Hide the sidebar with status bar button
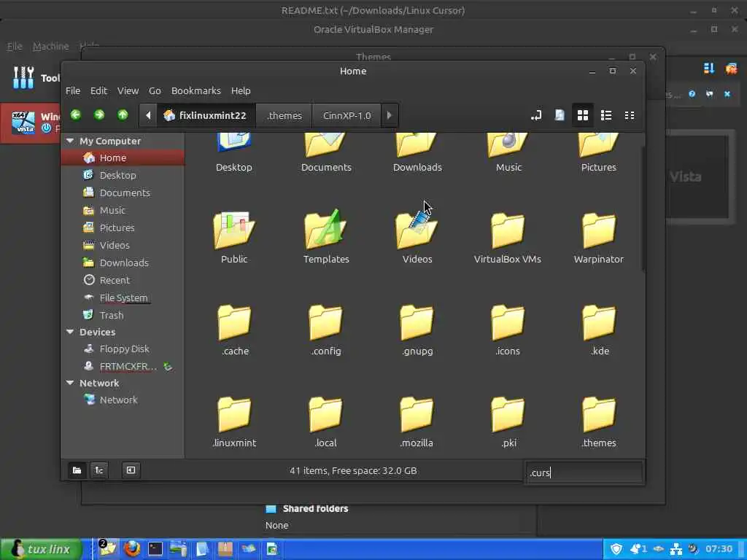 (x=131, y=470)
